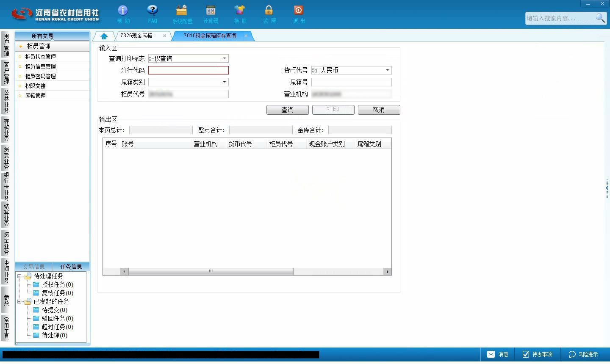The height and width of the screenshot is (364, 610).
Task: Open the 货币代号 currency dropdown
Action: pos(387,70)
